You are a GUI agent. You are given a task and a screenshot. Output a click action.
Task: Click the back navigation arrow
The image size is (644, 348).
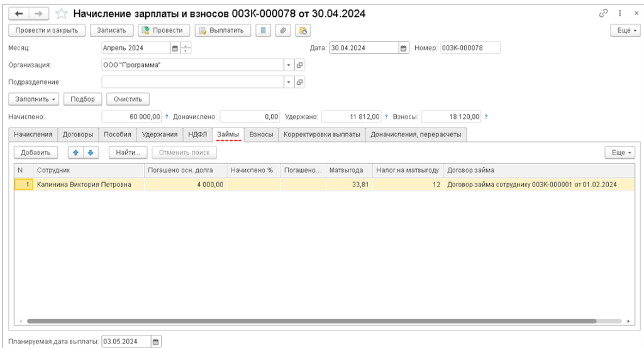point(19,13)
